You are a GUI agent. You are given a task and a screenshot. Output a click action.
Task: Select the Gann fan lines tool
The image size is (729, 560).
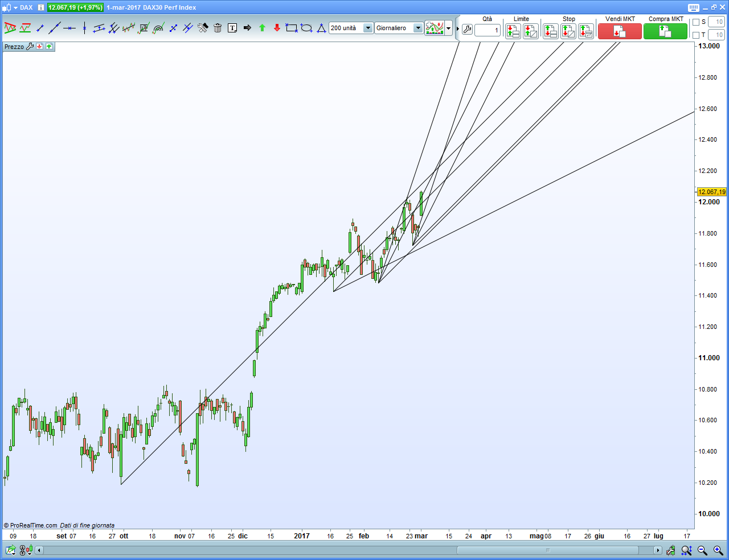pos(188,28)
